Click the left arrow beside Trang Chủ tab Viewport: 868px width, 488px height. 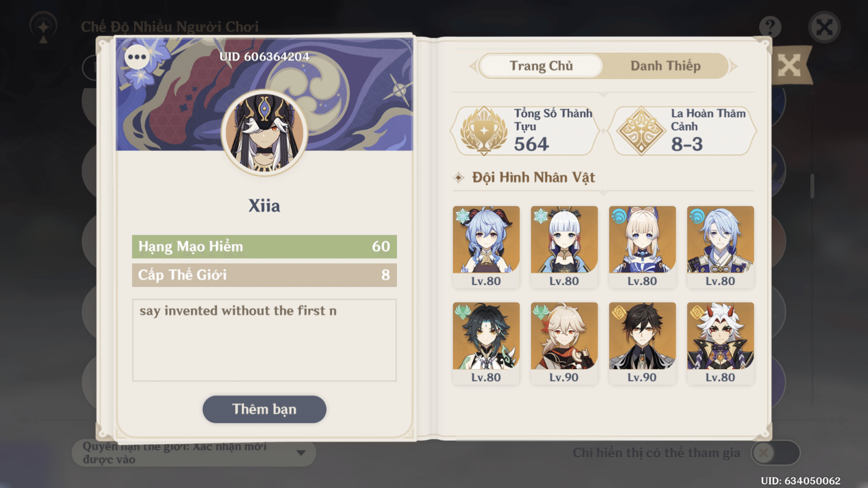[x=473, y=66]
